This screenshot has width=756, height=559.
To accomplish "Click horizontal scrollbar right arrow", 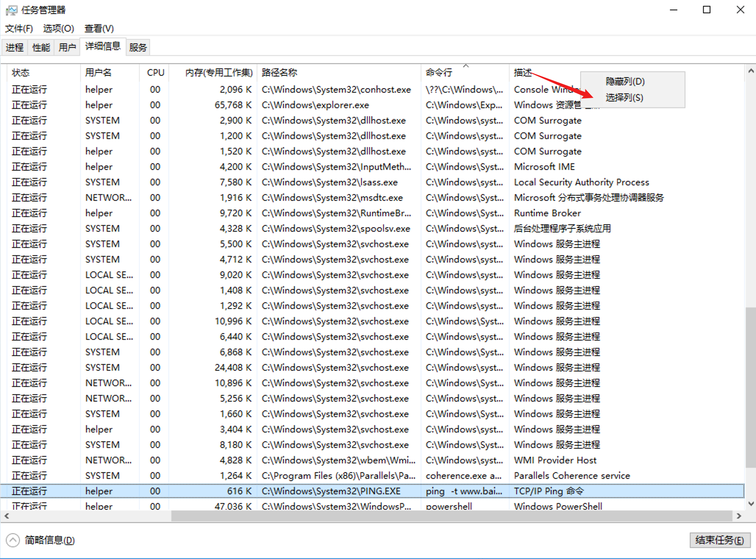I will click(x=739, y=516).
